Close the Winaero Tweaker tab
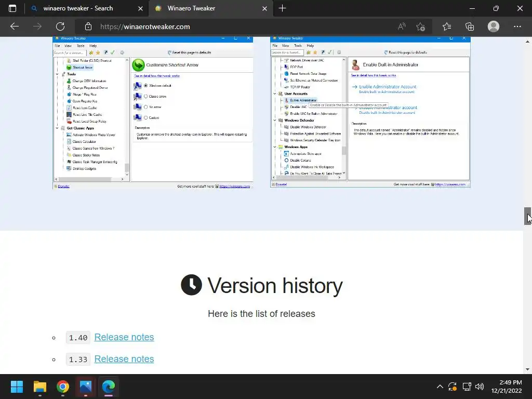Image resolution: width=532 pixels, height=399 pixels. click(x=264, y=8)
